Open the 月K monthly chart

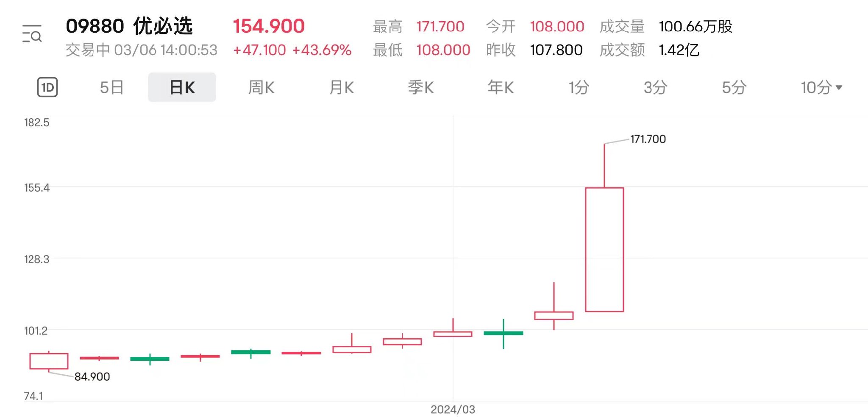coord(342,87)
